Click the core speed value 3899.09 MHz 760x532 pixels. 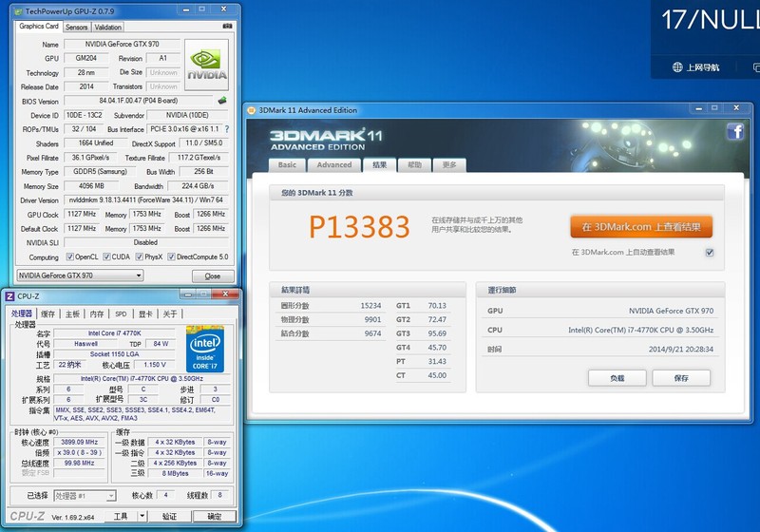(x=80, y=442)
